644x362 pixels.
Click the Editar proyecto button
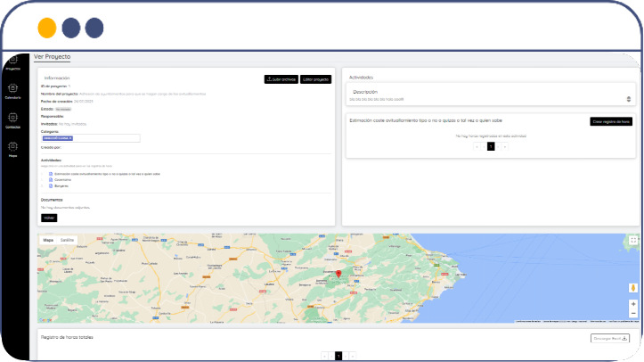315,79
